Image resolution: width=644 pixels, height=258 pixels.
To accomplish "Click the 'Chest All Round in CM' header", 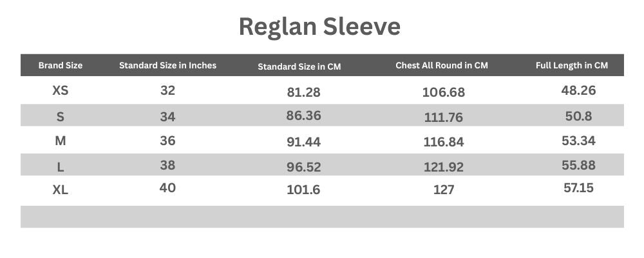I will point(442,65).
